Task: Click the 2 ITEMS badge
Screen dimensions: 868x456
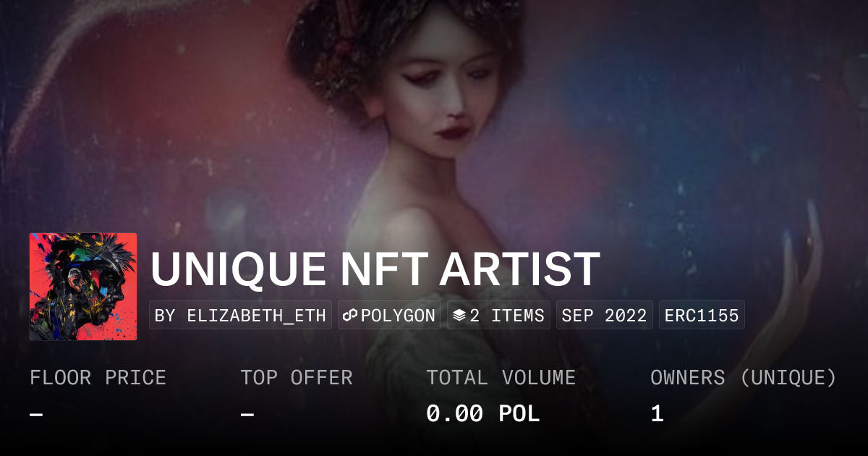Action: (498, 316)
